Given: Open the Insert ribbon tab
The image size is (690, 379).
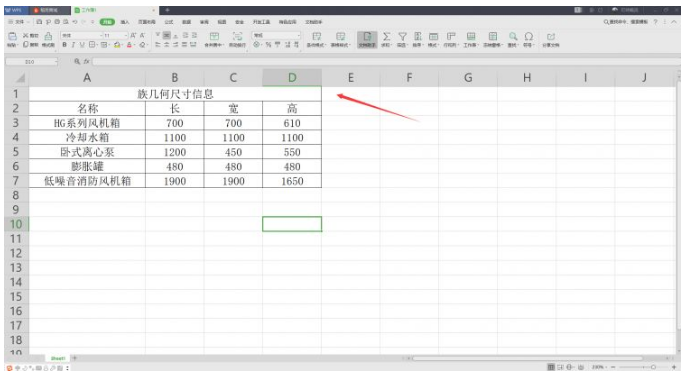Looking at the screenshot, I should 125,22.
